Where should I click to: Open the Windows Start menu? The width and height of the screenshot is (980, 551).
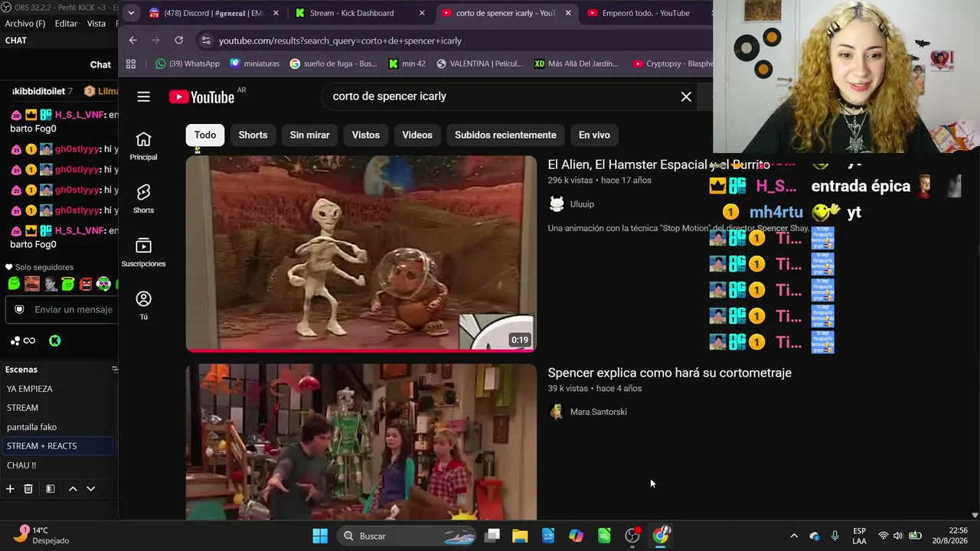click(x=320, y=536)
